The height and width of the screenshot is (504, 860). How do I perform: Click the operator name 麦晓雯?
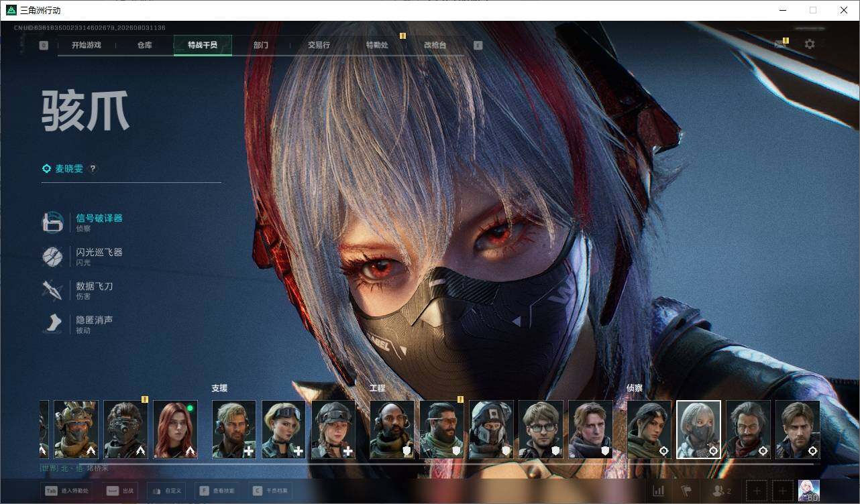69,169
